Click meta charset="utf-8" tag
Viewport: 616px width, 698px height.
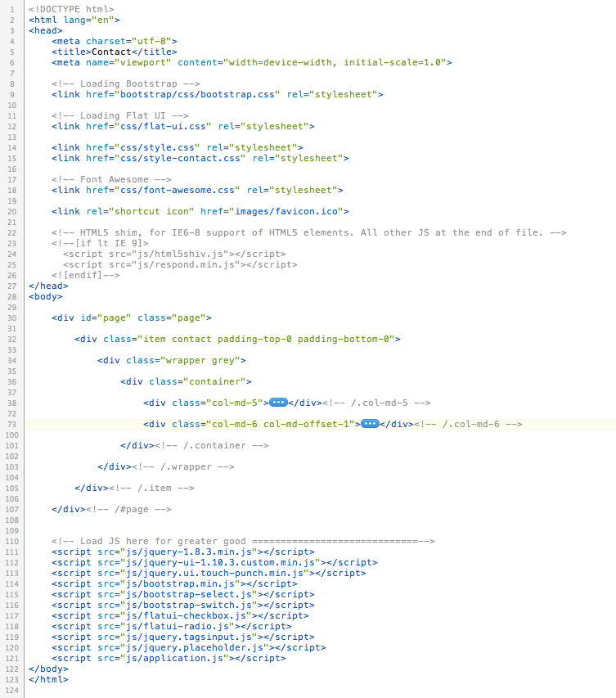115,42
